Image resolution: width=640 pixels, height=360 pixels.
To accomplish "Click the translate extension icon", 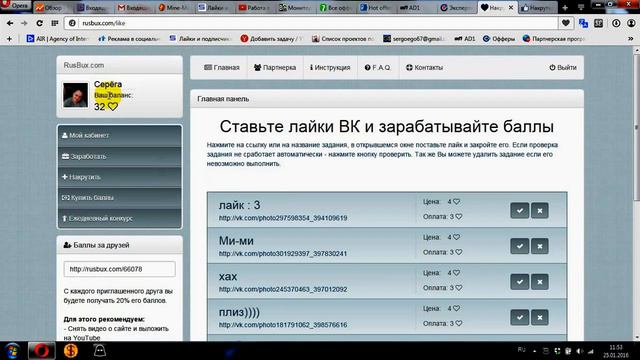I will click(x=583, y=23).
